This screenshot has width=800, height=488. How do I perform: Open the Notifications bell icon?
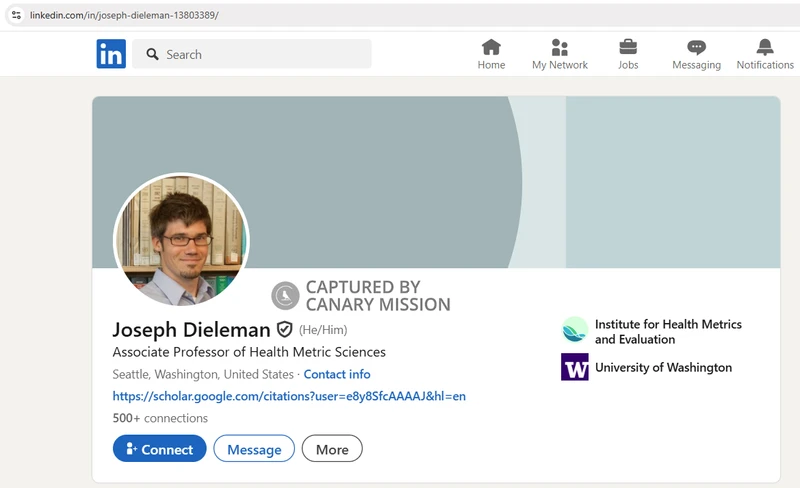point(765,47)
